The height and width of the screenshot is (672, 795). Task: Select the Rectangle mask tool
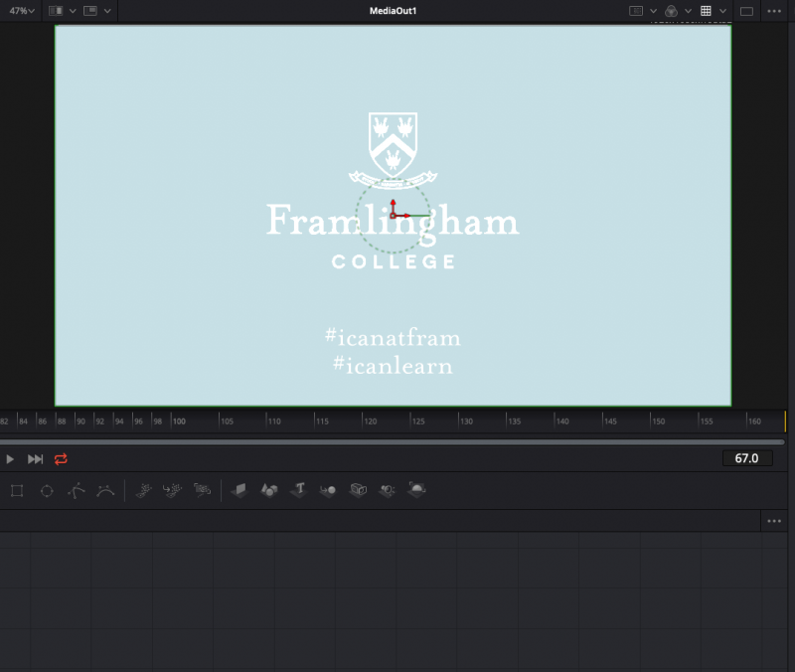coord(17,490)
